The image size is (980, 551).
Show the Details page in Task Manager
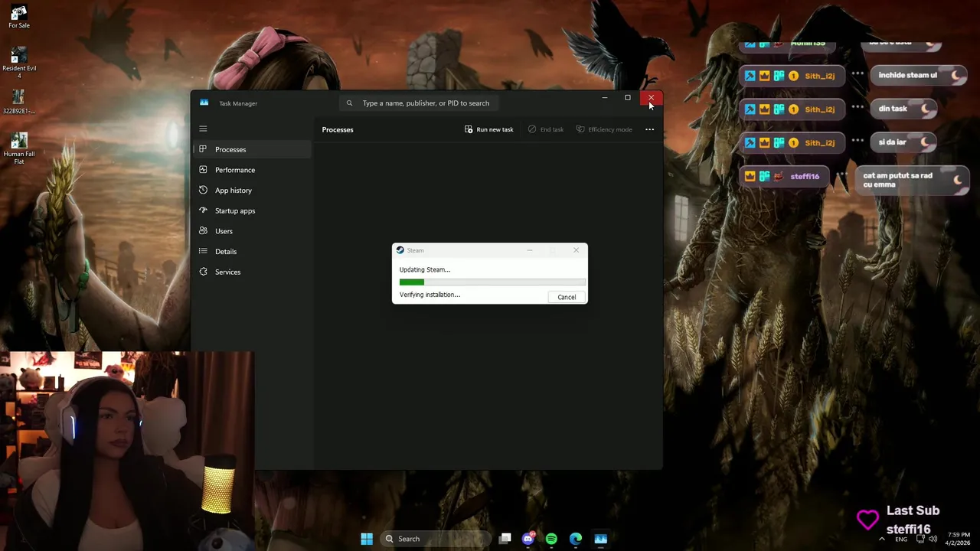252,251
